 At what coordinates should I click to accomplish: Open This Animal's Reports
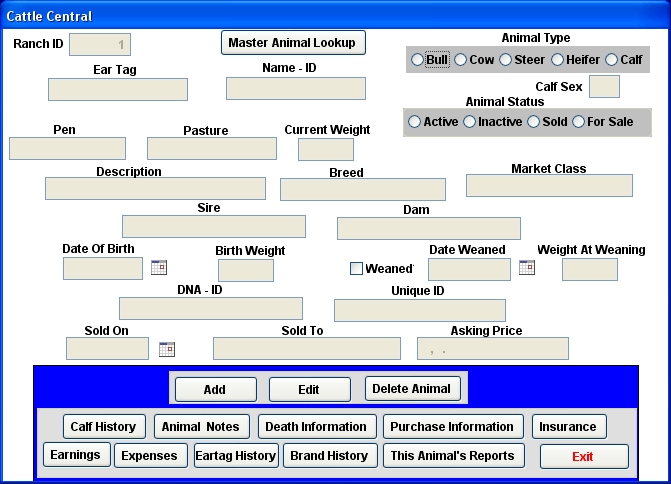pos(452,456)
